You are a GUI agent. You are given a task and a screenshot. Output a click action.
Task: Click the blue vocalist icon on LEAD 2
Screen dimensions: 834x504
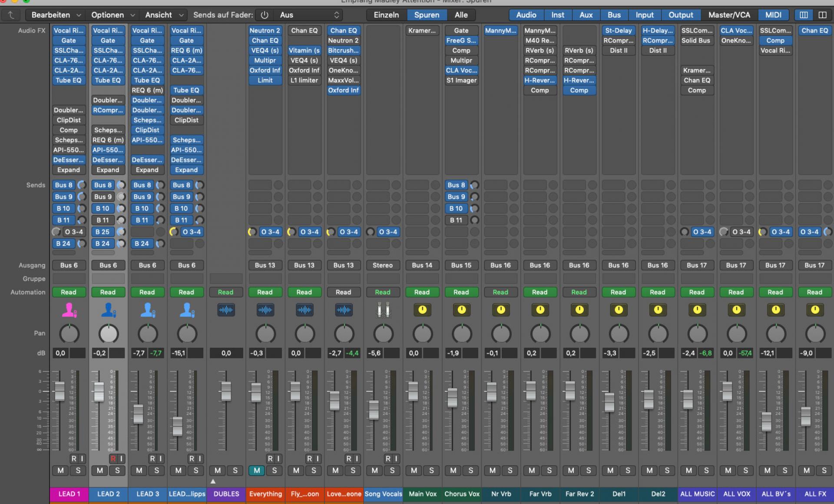[x=108, y=310]
